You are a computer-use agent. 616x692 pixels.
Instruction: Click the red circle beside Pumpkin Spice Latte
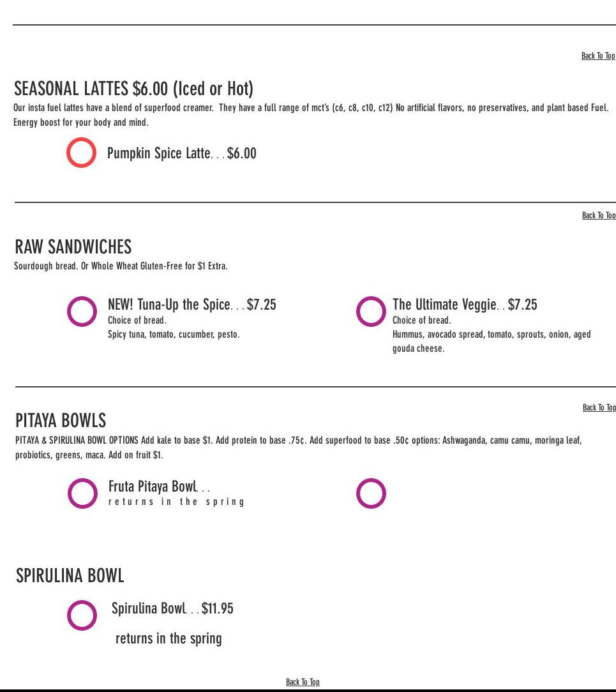point(82,153)
